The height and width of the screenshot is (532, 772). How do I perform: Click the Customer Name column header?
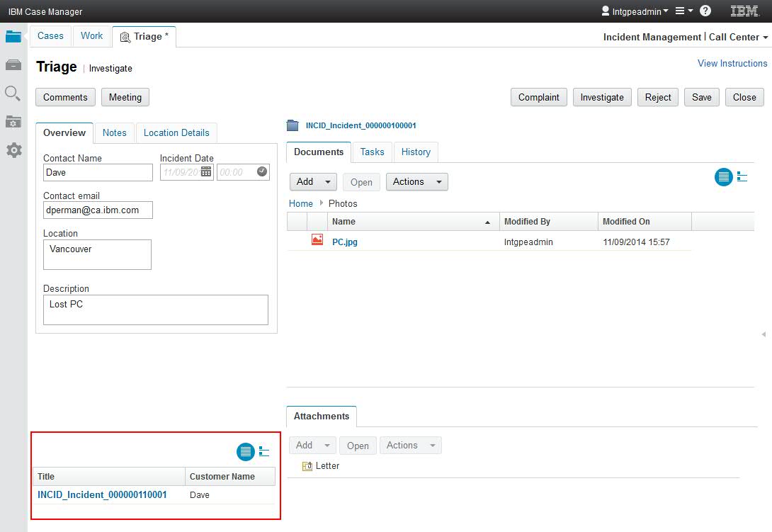click(230, 476)
